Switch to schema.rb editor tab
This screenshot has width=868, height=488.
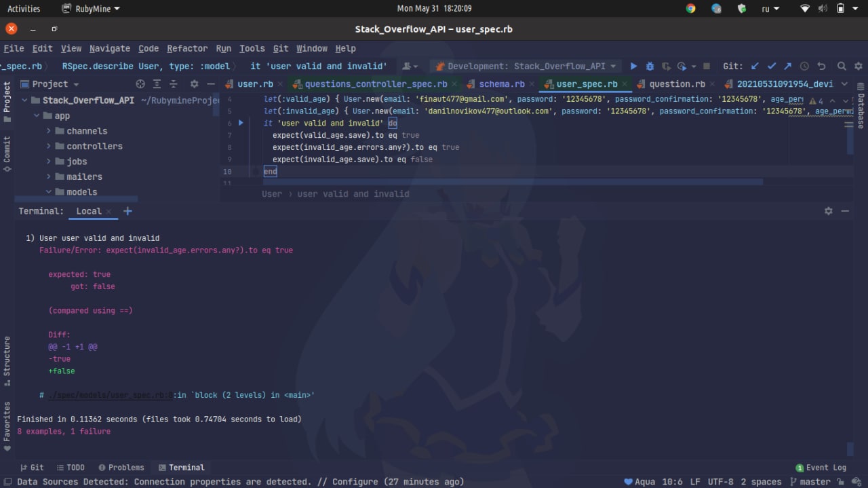[501, 84]
